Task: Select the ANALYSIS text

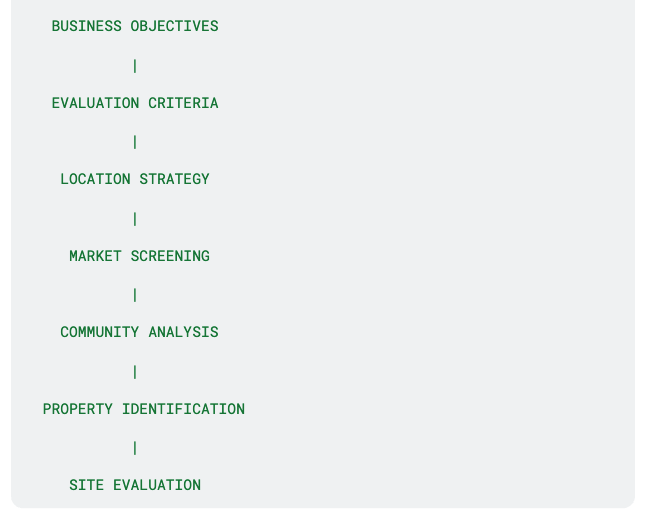Action: pos(183,332)
